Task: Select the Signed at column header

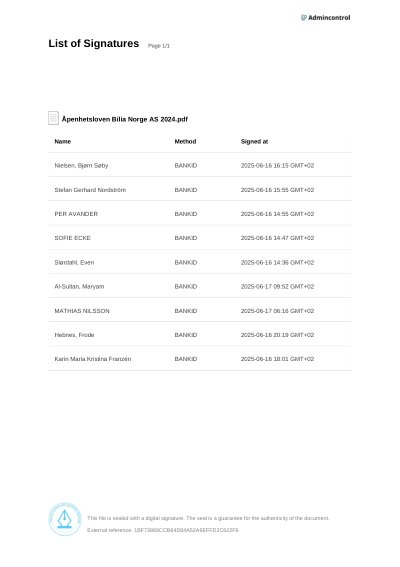Action: tap(254, 141)
